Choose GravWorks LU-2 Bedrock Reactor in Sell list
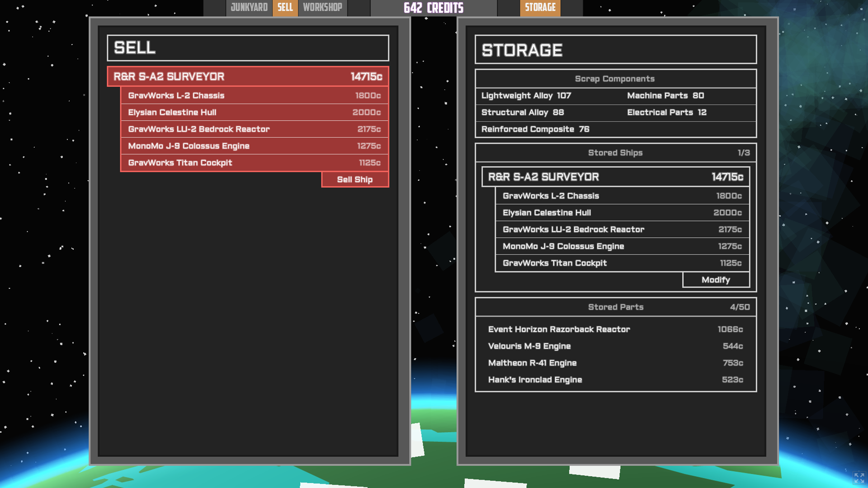This screenshot has height=488, width=868. 254,129
